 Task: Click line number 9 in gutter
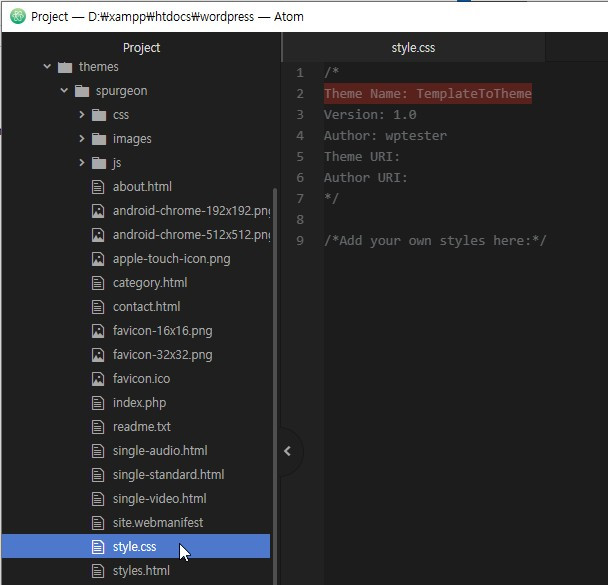300,241
